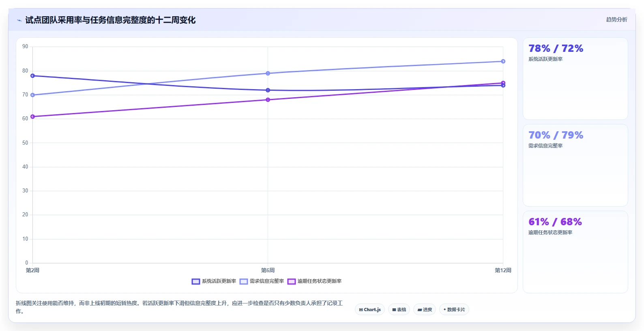Viewport: 644px width, 331px height.
Task: Select the 第6周 point on 需求信息完整率 line
Action: 268,73
